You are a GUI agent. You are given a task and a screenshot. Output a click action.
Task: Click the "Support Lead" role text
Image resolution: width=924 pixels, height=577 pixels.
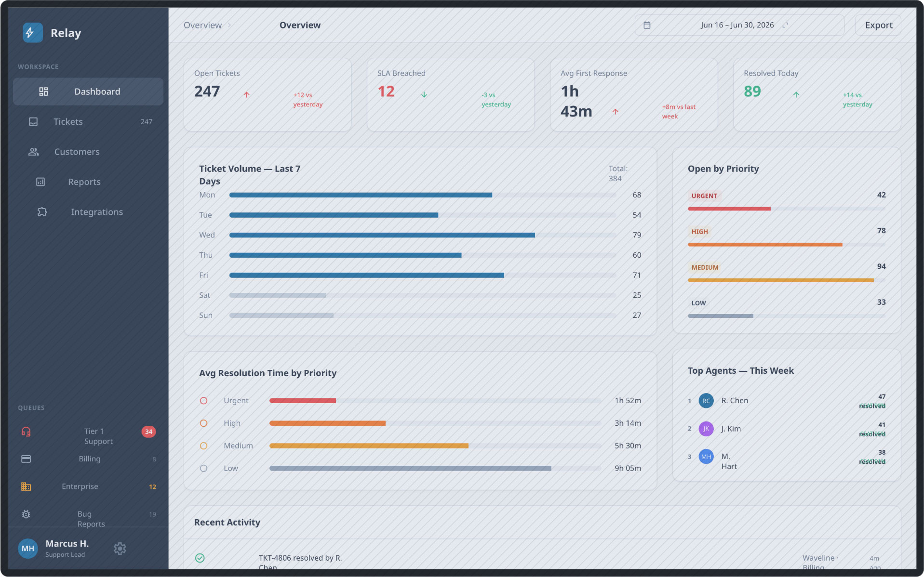coord(65,555)
